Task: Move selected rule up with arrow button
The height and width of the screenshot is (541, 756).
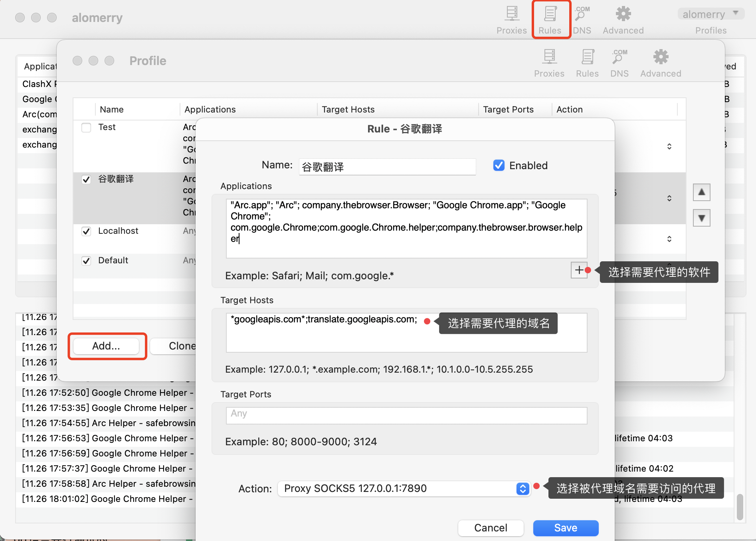Action: click(701, 192)
